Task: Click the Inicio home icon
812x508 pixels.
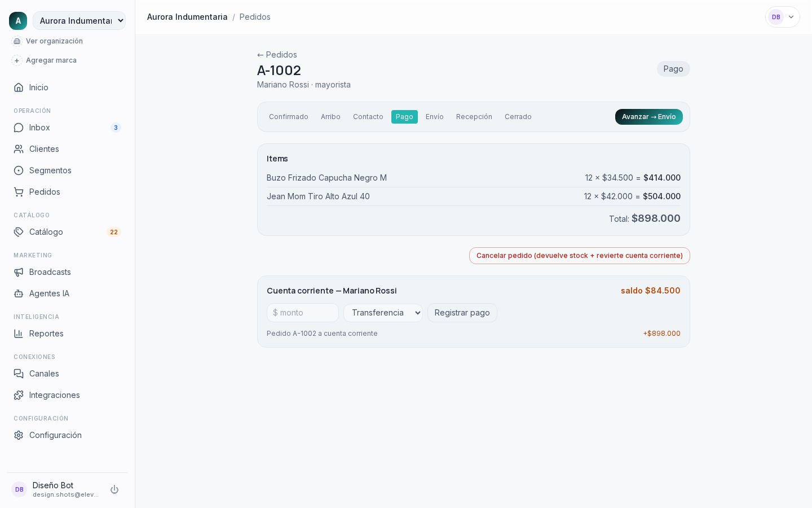Action: [x=19, y=87]
